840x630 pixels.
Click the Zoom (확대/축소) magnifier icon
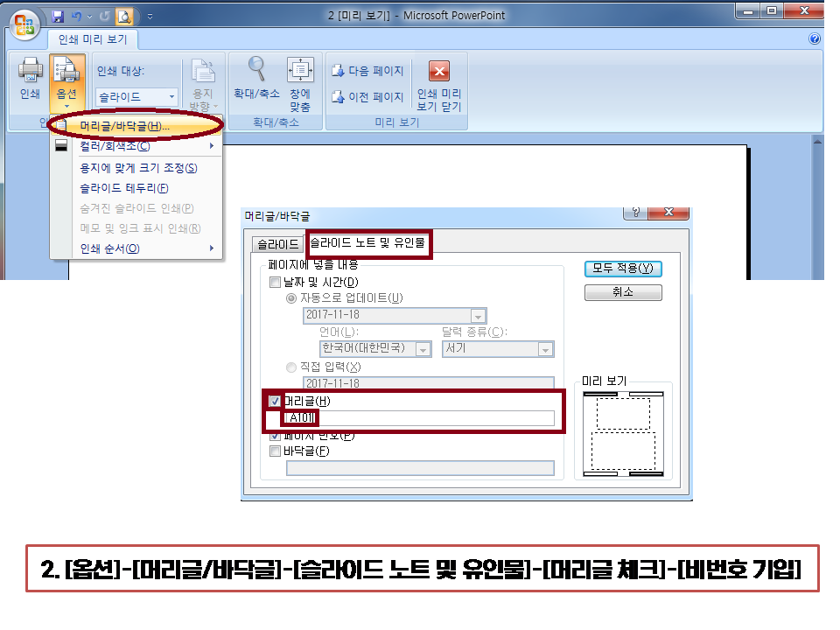click(x=256, y=70)
